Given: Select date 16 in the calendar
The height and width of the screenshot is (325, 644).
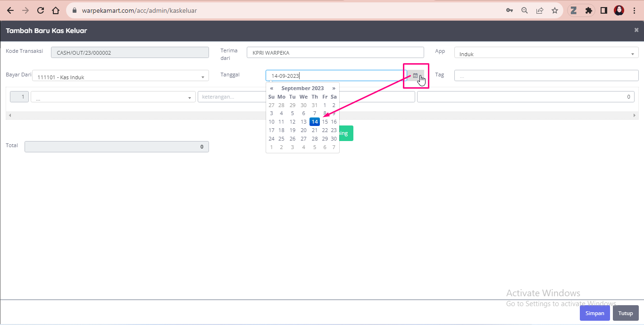Looking at the screenshot, I should pyautogui.click(x=334, y=122).
